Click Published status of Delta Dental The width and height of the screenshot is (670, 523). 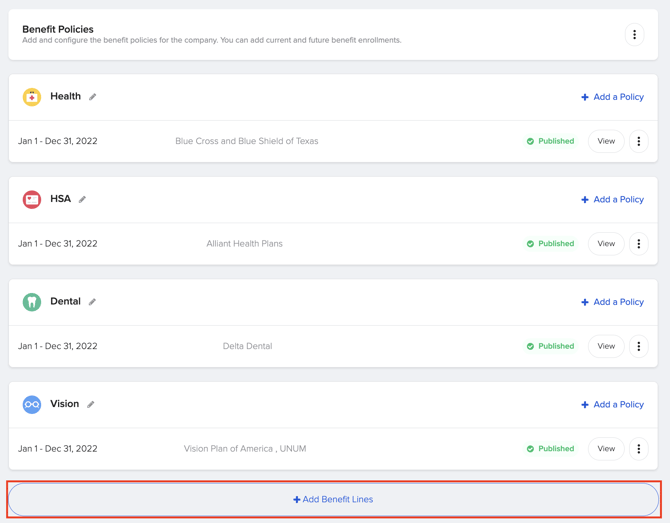pos(550,347)
